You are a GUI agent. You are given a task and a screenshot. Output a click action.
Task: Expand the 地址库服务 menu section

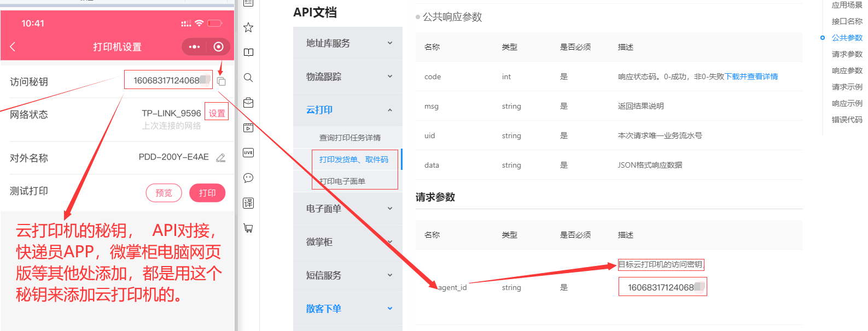pos(348,43)
